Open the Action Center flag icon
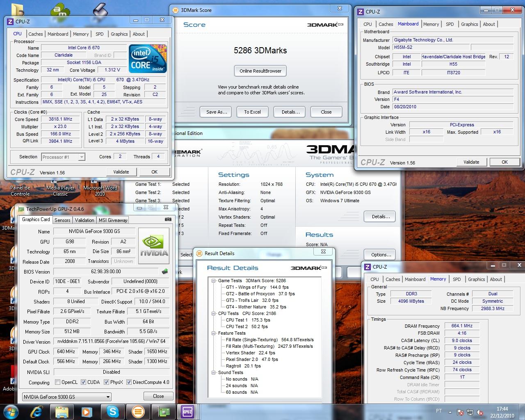Image resolution: width=525 pixels, height=420 pixels. point(460,412)
